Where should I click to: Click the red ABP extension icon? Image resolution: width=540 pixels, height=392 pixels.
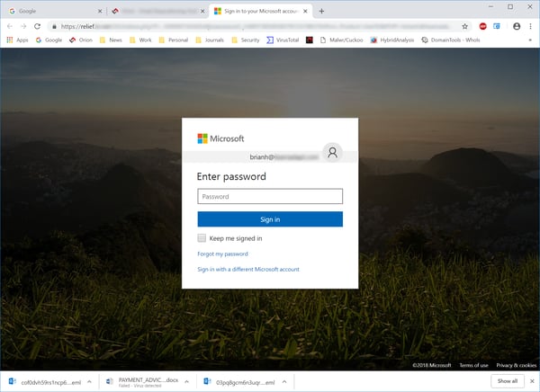483,26
